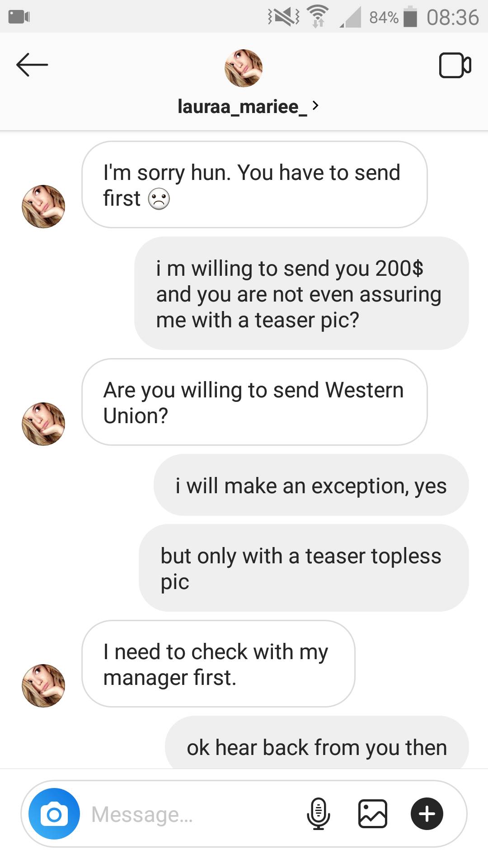Expand chevron next to lauraa_mariee_

(x=316, y=106)
